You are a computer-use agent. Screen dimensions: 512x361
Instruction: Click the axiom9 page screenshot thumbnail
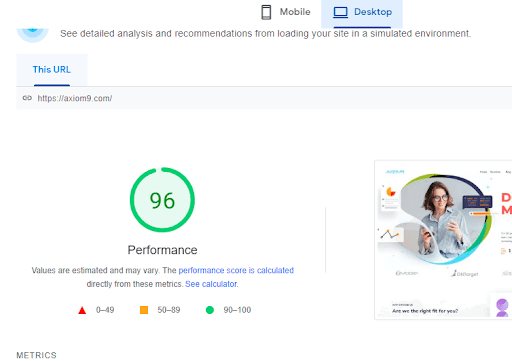(443, 240)
